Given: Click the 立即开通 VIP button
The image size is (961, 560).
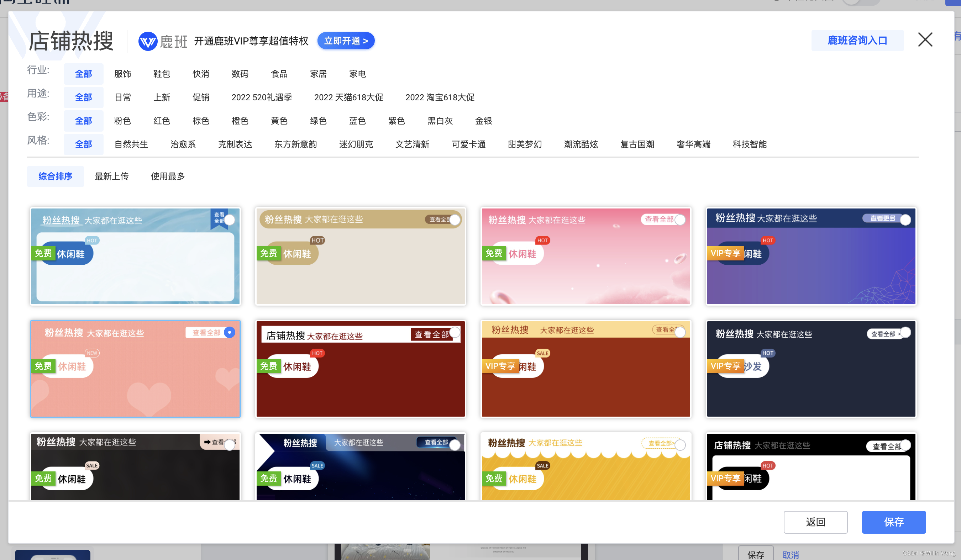Looking at the screenshot, I should pos(346,41).
